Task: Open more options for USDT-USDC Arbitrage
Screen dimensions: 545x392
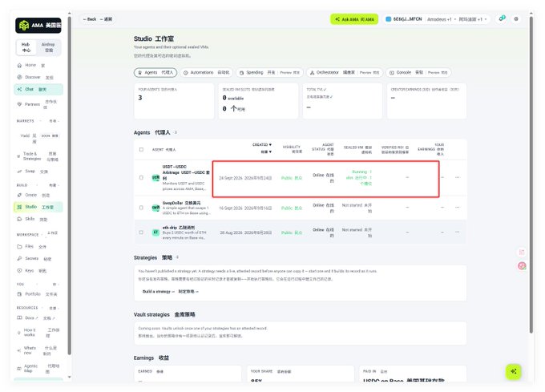Action: (x=457, y=178)
